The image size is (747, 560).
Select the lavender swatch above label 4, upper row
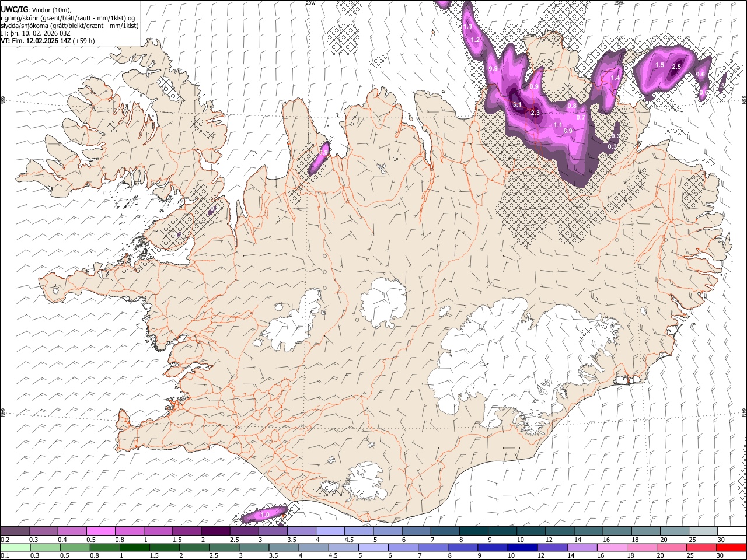[330, 531]
